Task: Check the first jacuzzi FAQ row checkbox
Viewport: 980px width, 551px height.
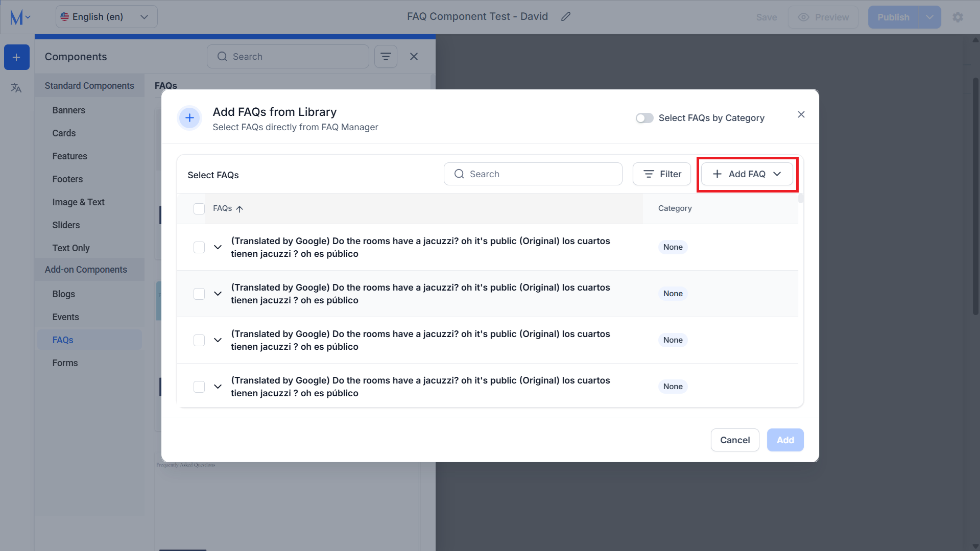Action: pos(199,247)
